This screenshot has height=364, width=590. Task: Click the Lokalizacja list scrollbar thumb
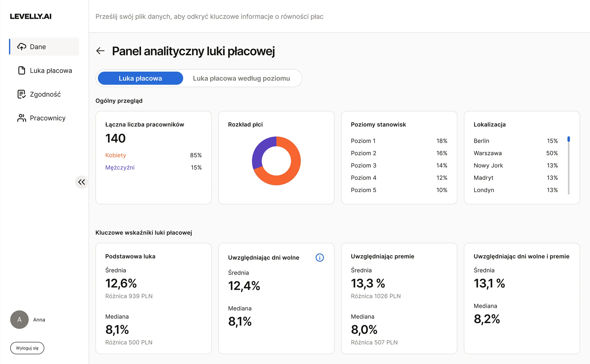click(x=569, y=139)
